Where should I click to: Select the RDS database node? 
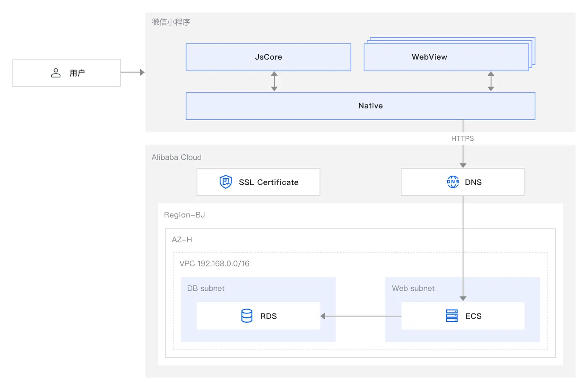point(258,316)
